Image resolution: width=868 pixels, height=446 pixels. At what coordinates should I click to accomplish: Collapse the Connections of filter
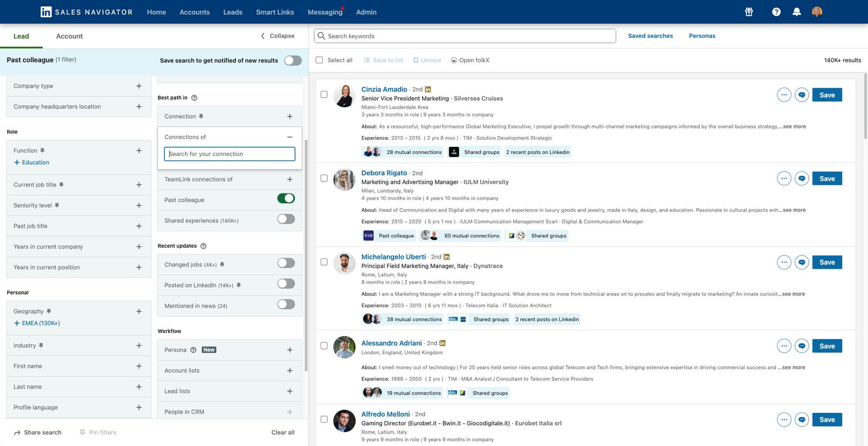pyautogui.click(x=290, y=137)
